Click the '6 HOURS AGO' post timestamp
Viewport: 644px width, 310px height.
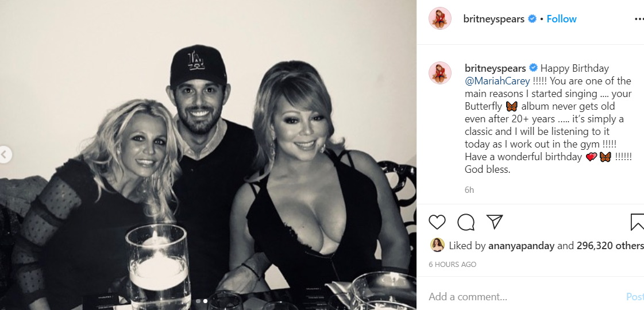pyautogui.click(x=453, y=265)
